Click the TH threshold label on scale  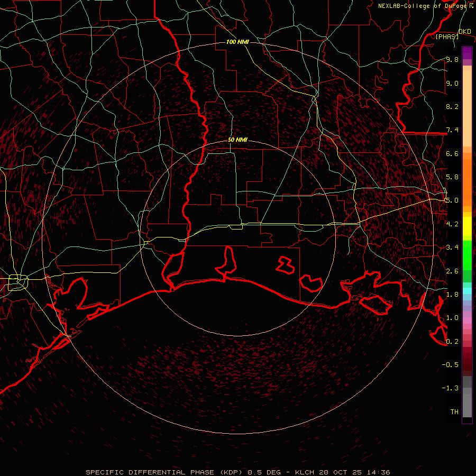click(x=454, y=412)
